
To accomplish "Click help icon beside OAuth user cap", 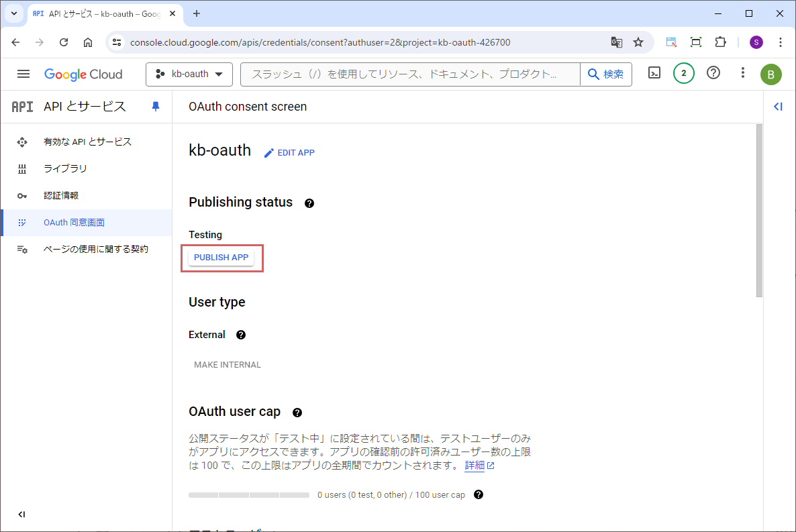I will point(297,413).
